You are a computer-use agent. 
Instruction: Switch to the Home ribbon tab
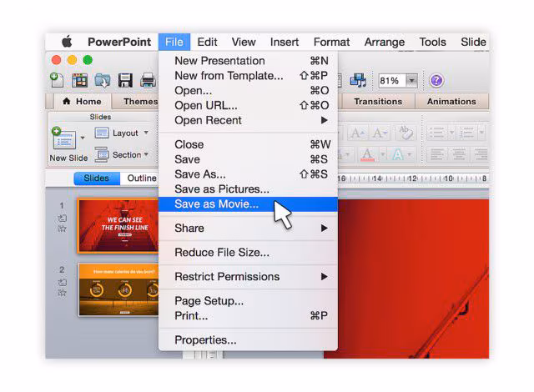point(83,102)
